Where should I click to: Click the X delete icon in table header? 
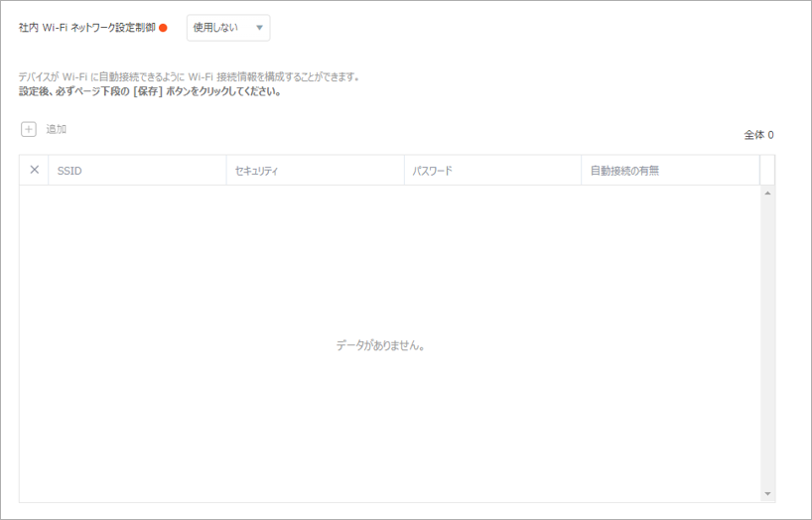[34, 170]
